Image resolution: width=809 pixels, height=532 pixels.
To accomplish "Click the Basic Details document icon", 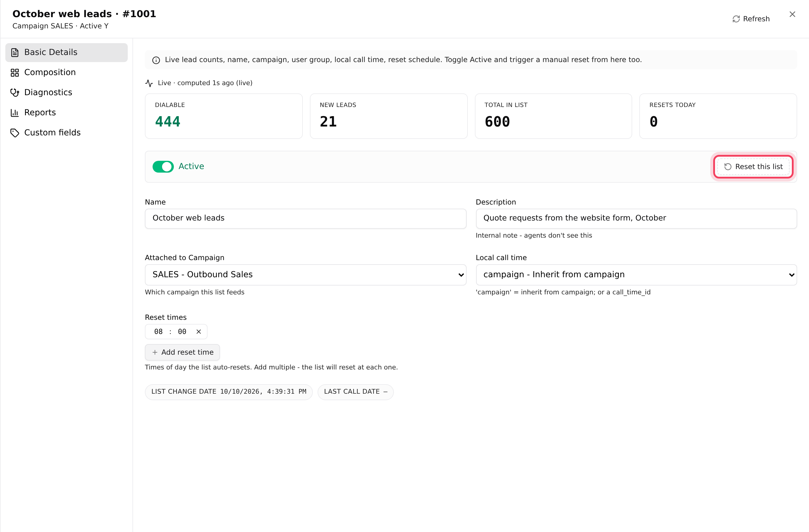I will (x=14, y=52).
